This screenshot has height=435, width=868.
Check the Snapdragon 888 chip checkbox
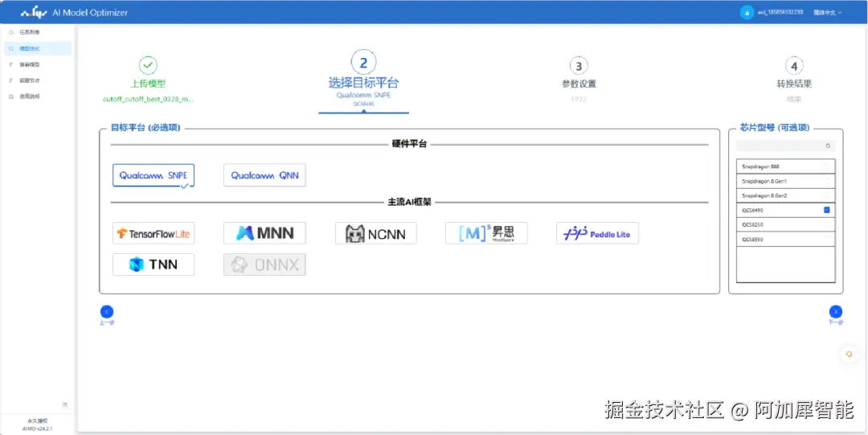pos(827,166)
